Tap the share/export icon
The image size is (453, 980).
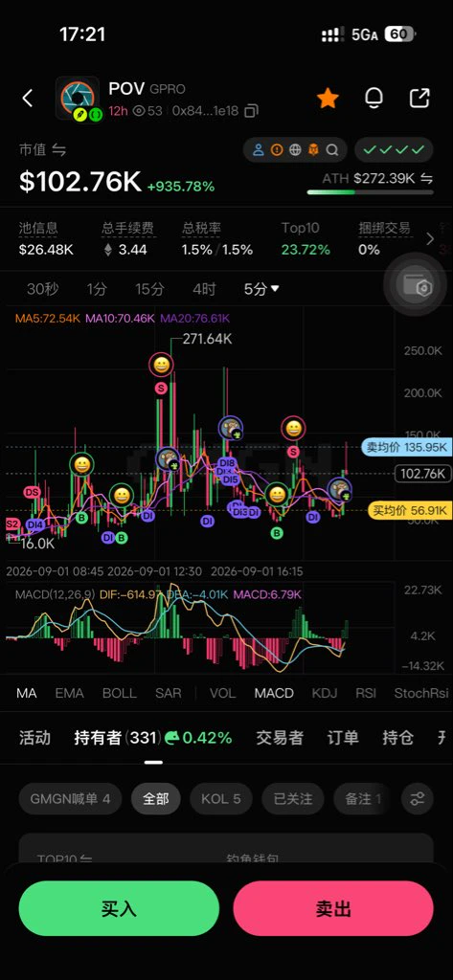[x=419, y=99]
